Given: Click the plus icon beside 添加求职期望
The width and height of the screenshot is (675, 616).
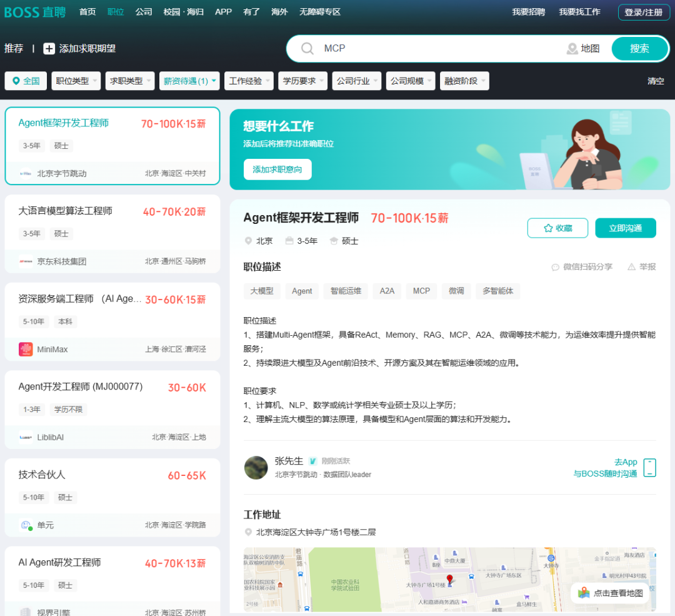Looking at the screenshot, I should 48,48.
